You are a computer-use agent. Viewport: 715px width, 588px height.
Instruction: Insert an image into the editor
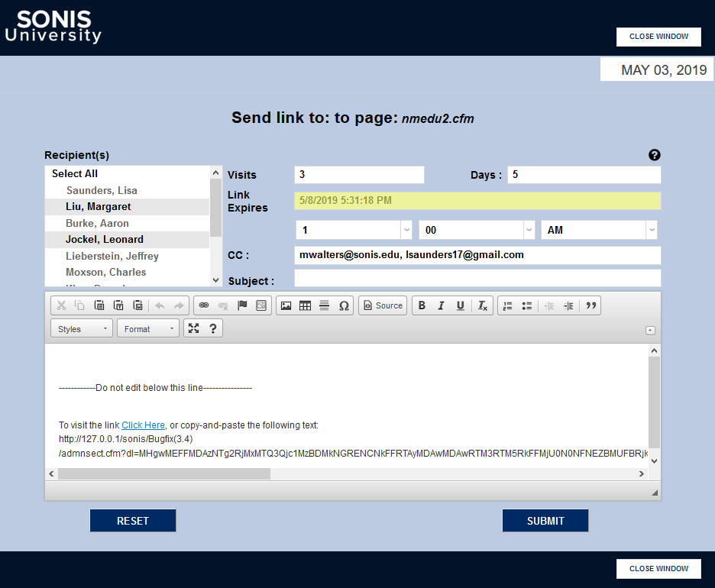click(286, 305)
